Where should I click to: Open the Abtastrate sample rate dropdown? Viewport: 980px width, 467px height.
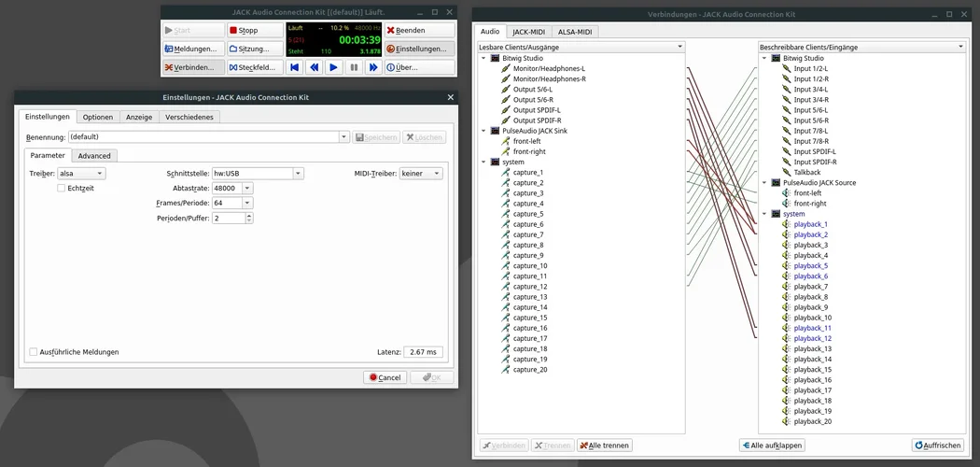(x=232, y=188)
